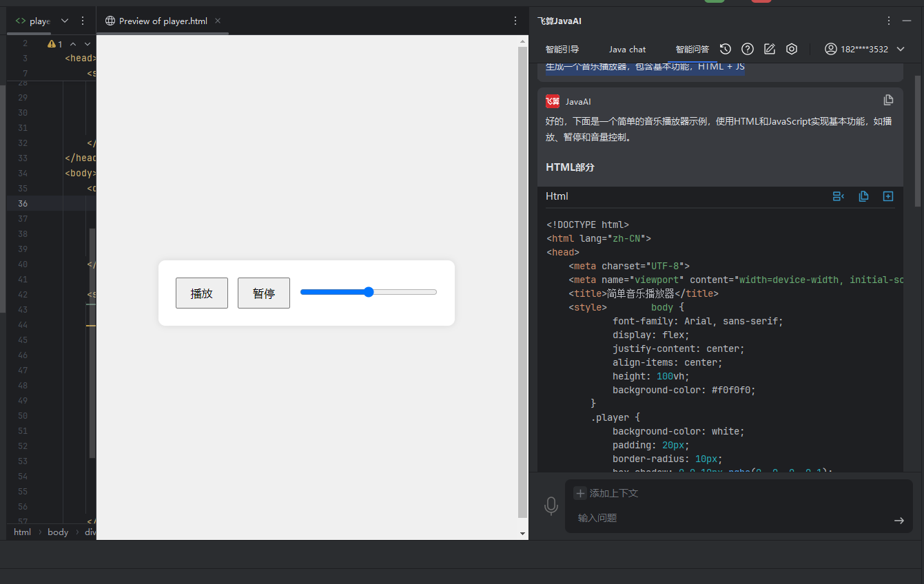
Task: Click the HTML部分 heading
Action: coord(570,167)
